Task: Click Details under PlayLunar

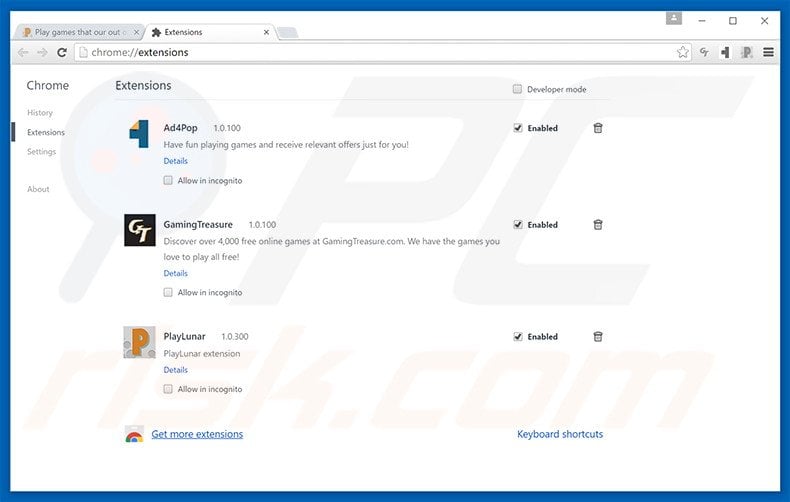Action: [x=175, y=370]
